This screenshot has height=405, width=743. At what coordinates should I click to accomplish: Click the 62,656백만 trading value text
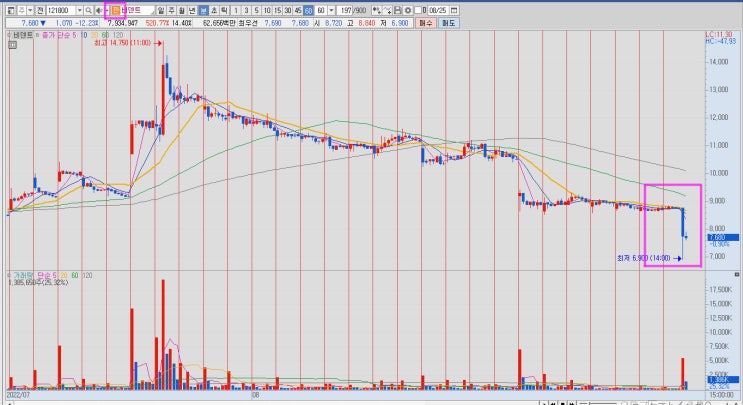tap(219, 23)
